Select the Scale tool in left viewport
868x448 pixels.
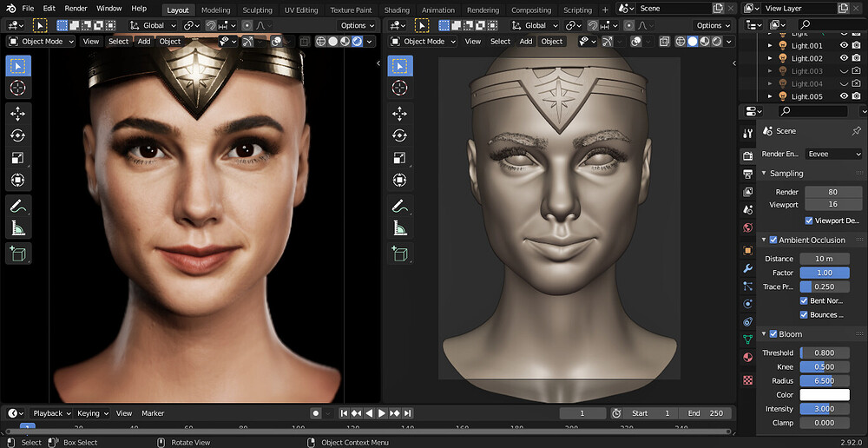(x=18, y=158)
